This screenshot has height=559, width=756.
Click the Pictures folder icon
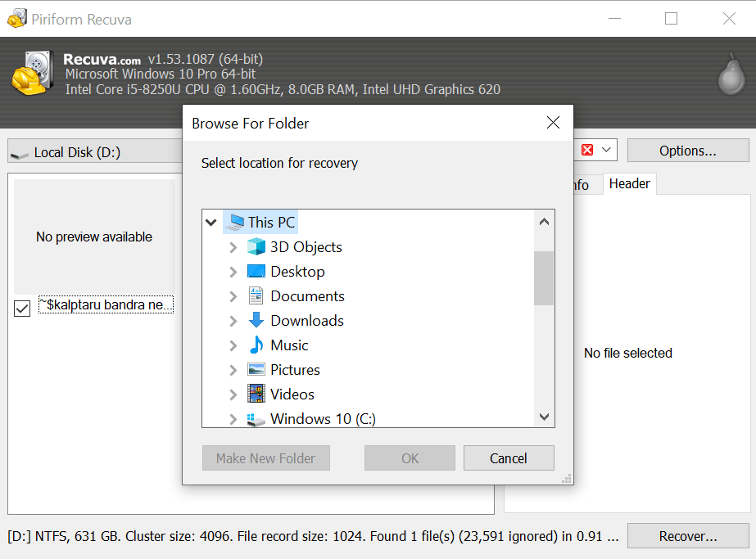pos(256,370)
